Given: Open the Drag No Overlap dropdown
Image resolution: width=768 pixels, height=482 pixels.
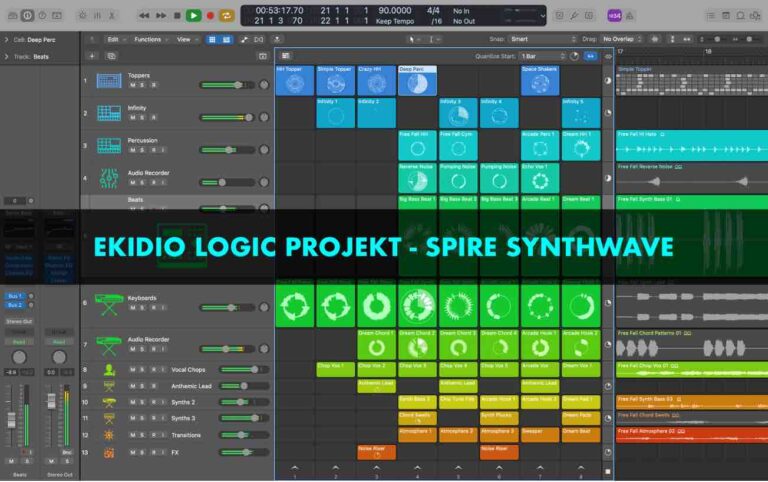Looking at the screenshot, I should (622, 39).
